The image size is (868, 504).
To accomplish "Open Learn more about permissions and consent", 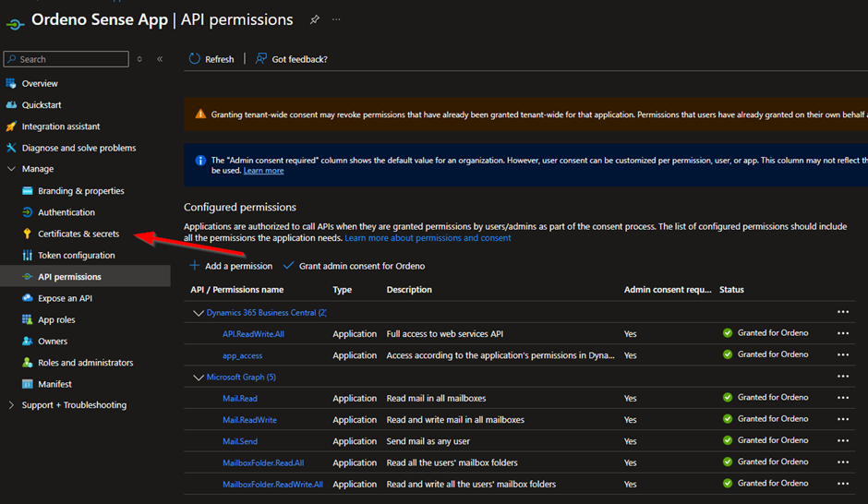I will pyautogui.click(x=428, y=238).
